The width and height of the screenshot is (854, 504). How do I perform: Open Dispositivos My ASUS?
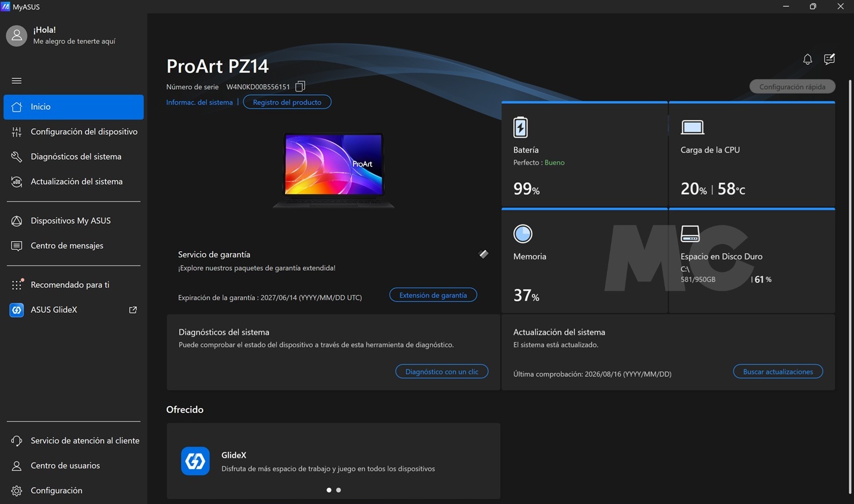tap(74, 221)
